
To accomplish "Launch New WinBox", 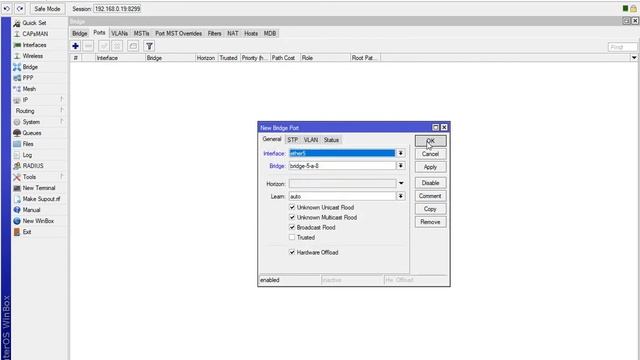I will [x=38, y=221].
